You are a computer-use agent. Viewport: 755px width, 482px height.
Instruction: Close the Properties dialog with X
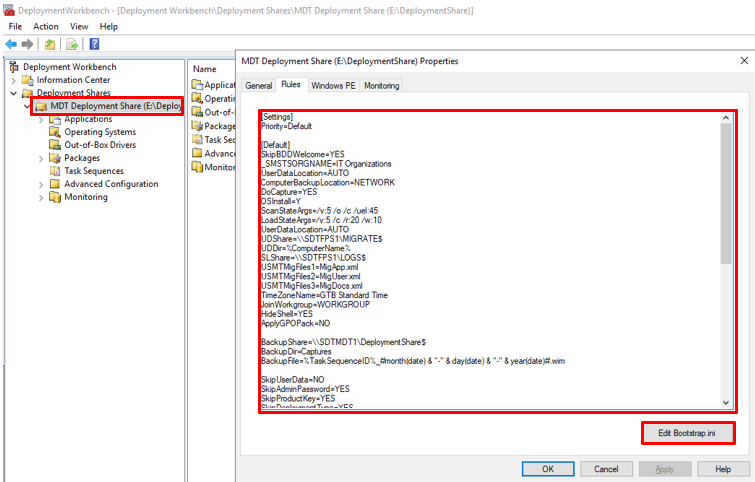[x=744, y=61]
